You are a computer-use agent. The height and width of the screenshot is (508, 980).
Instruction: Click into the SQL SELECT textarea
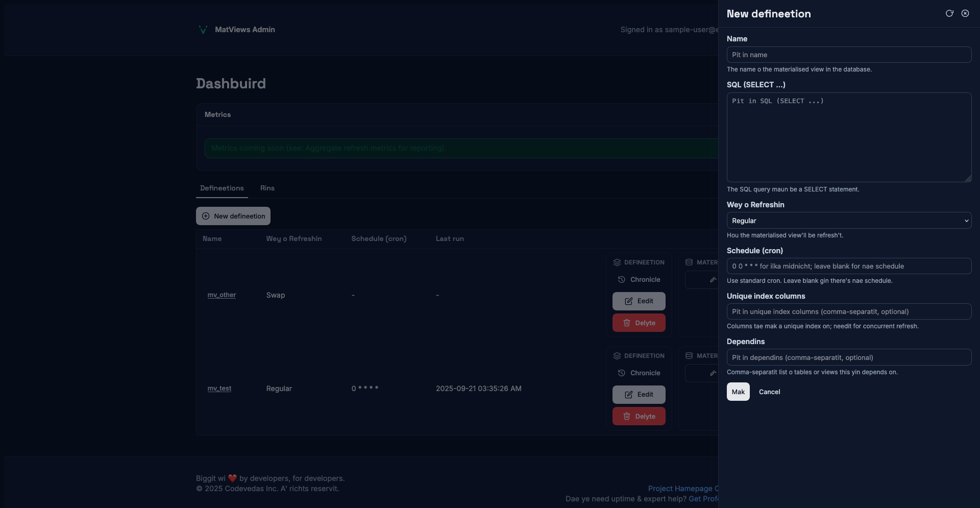coord(848,138)
